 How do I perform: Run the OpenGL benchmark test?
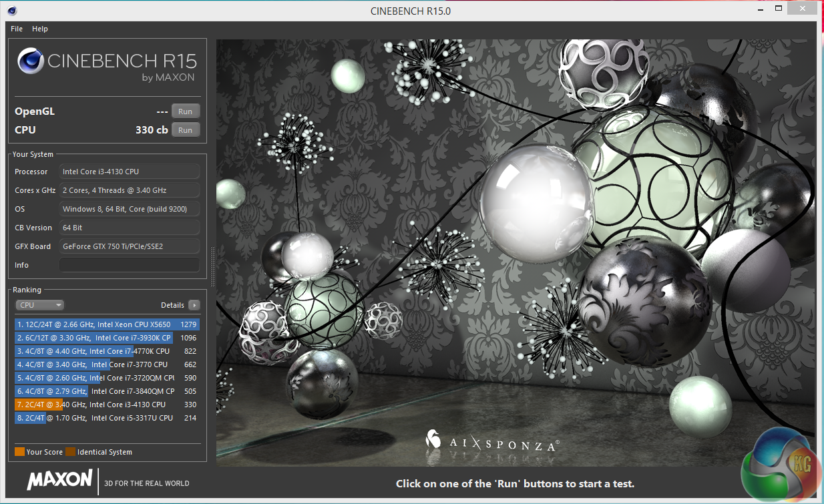point(185,111)
